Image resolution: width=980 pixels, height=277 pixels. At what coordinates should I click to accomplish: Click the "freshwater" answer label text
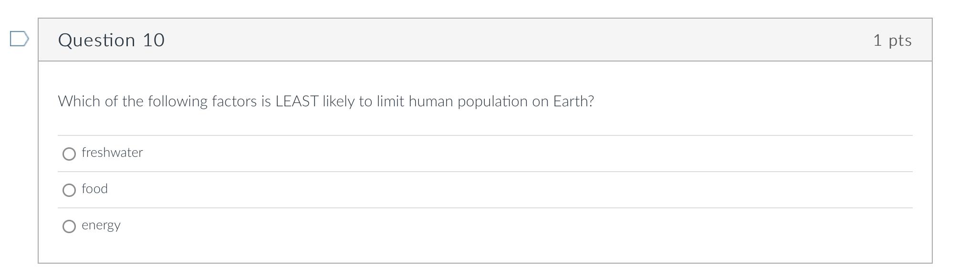tap(112, 153)
